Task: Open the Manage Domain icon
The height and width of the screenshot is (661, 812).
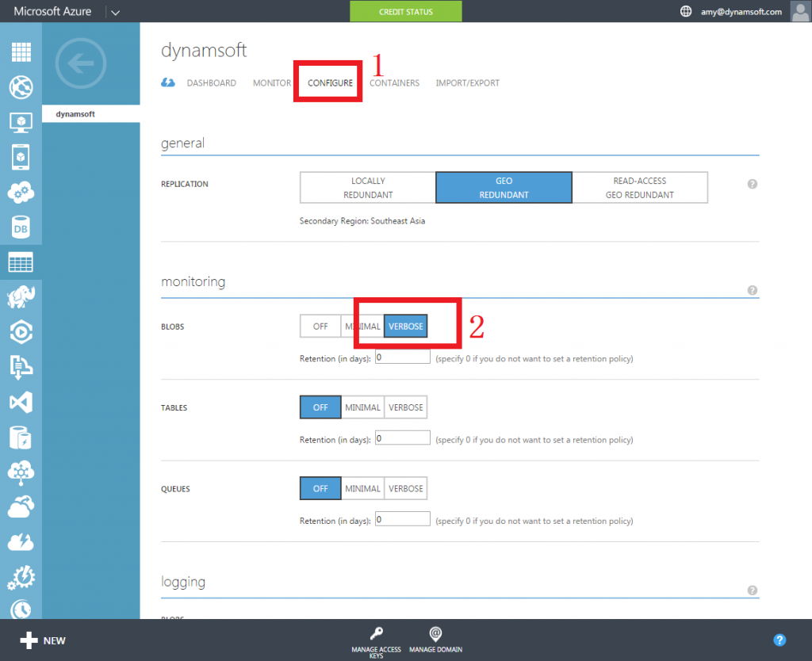Action: coord(435,640)
